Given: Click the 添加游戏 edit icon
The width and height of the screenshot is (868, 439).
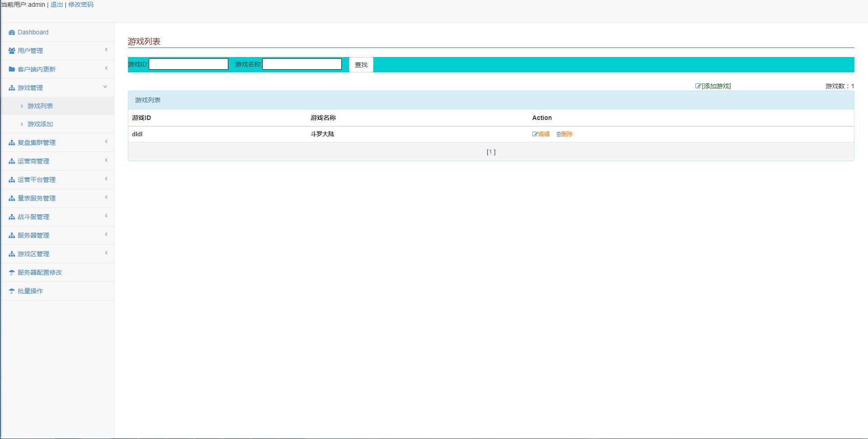Looking at the screenshot, I should (698, 86).
